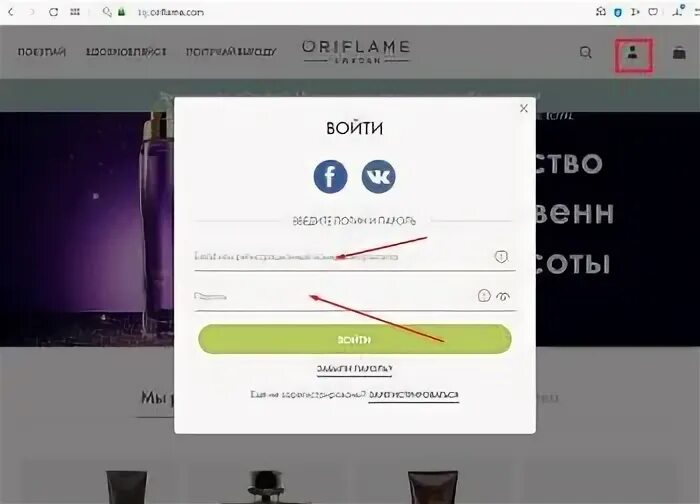Click the login/registration number input field
Viewport: 700px width, 504px height.
coord(343,257)
